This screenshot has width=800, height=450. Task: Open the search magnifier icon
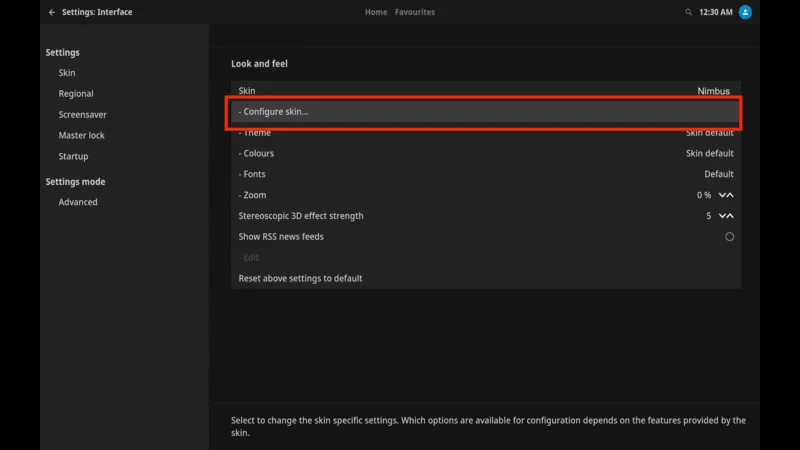[x=688, y=12]
